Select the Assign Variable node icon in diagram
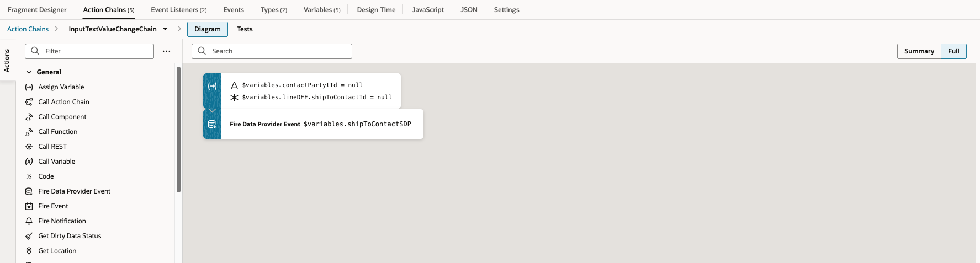Viewport: 980px width, 263px height. (212, 87)
